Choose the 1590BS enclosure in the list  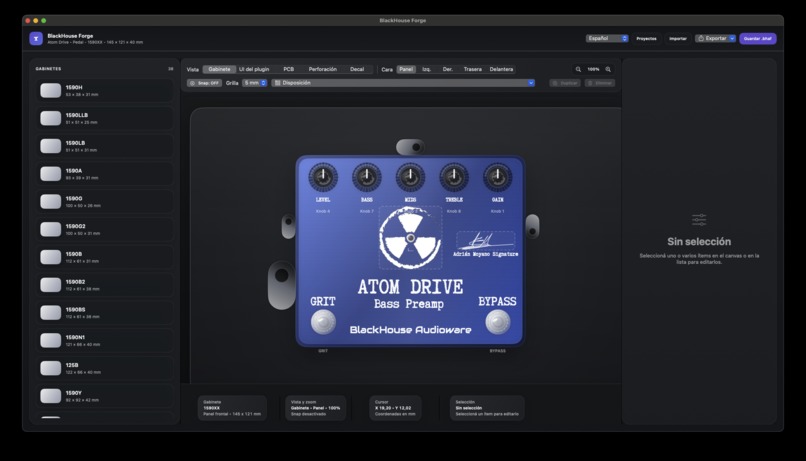[x=104, y=312]
